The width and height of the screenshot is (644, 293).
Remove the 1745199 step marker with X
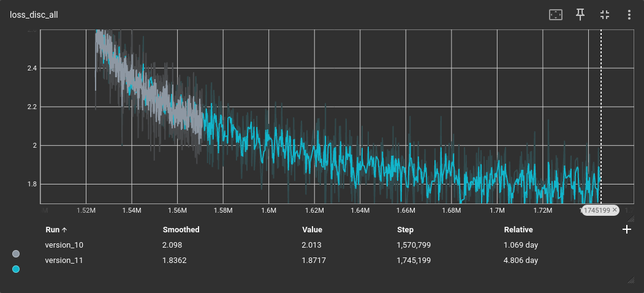click(615, 210)
